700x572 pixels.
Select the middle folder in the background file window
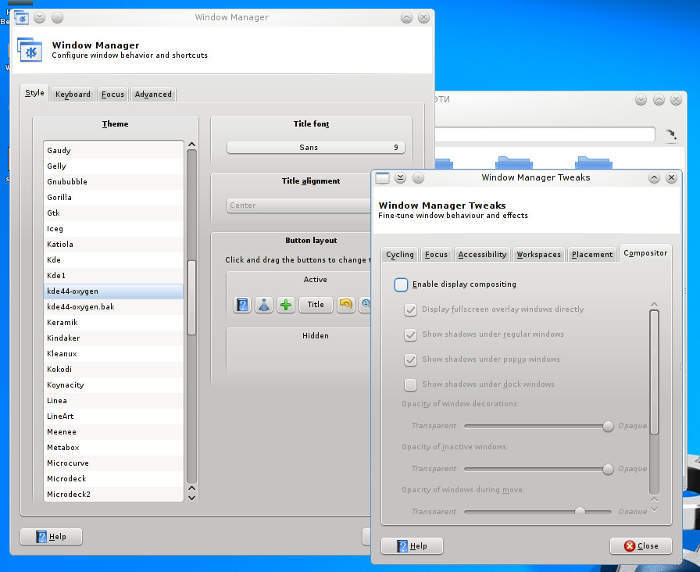pos(514,162)
